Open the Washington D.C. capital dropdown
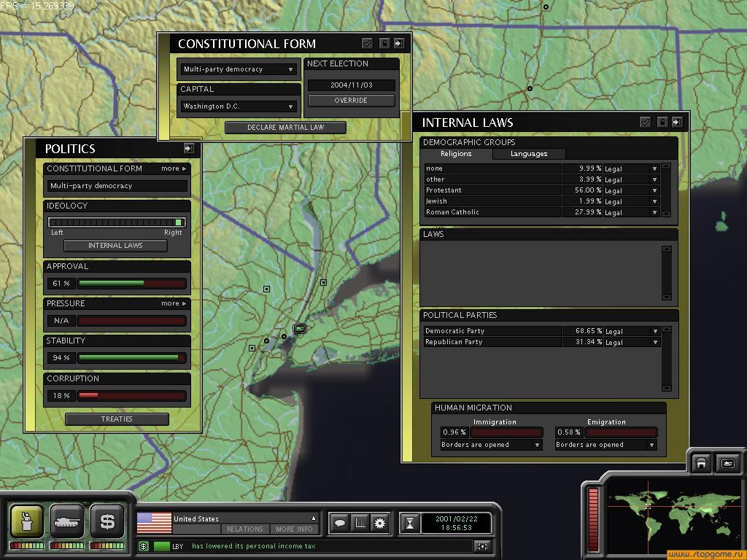The width and height of the screenshot is (747, 560). 239,106
